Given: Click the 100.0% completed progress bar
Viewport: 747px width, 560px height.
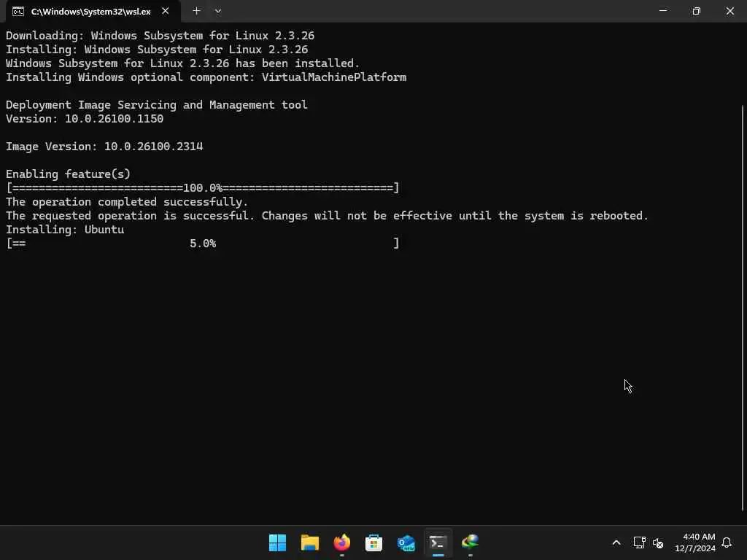Looking at the screenshot, I should coord(203,188).
